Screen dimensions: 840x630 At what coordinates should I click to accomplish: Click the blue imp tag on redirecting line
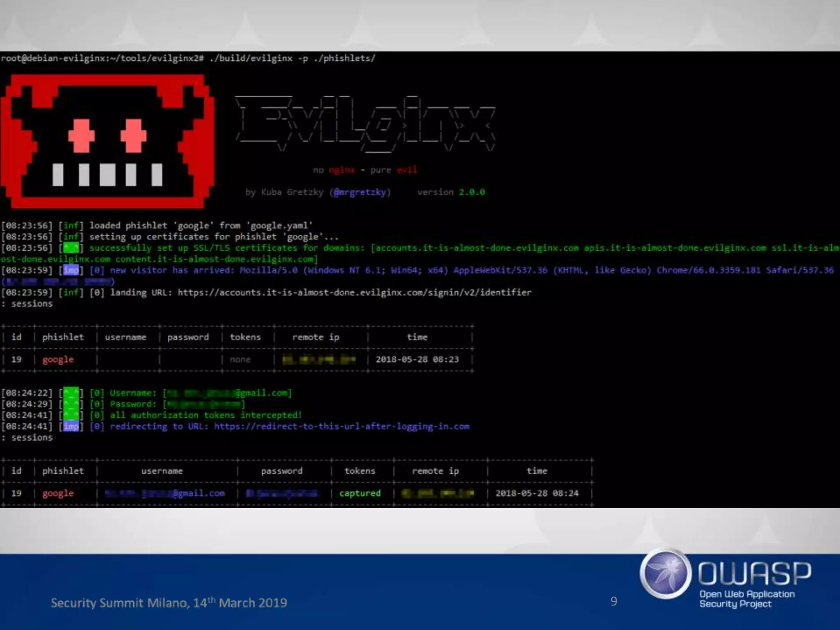(x=71, y=427)
